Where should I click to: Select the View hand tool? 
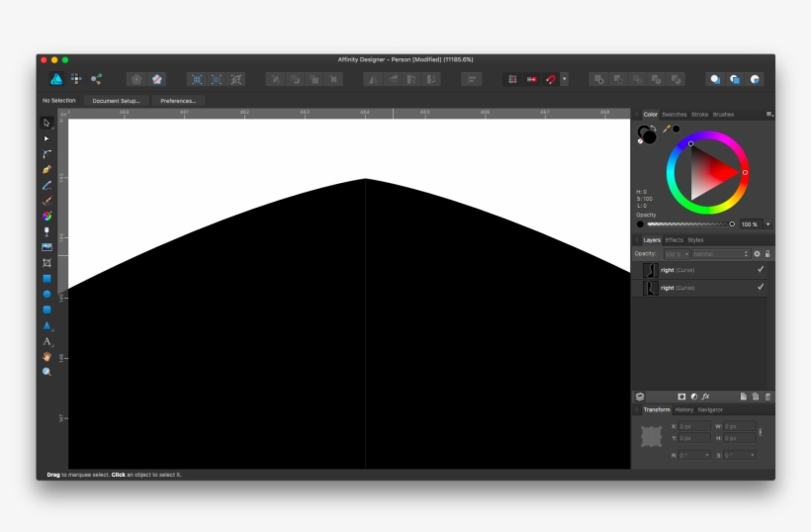pos(46,357)
